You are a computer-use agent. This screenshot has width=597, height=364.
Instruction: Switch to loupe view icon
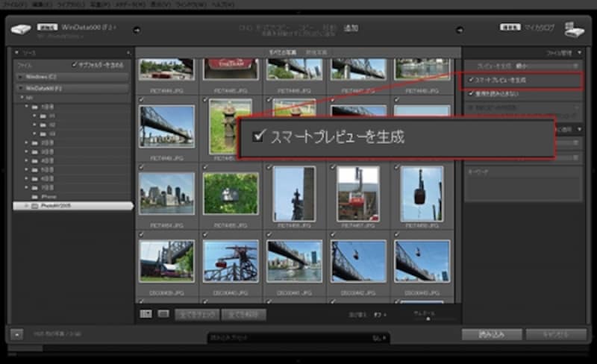[163, 314]
